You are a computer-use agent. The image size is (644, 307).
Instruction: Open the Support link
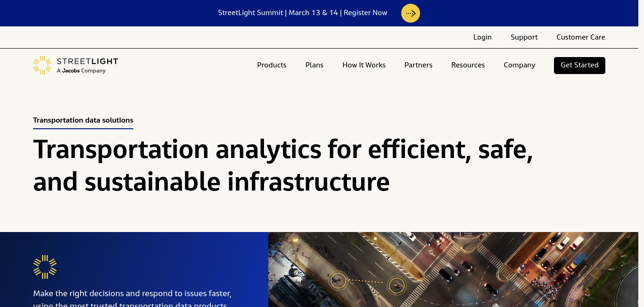tap(524, 37)
